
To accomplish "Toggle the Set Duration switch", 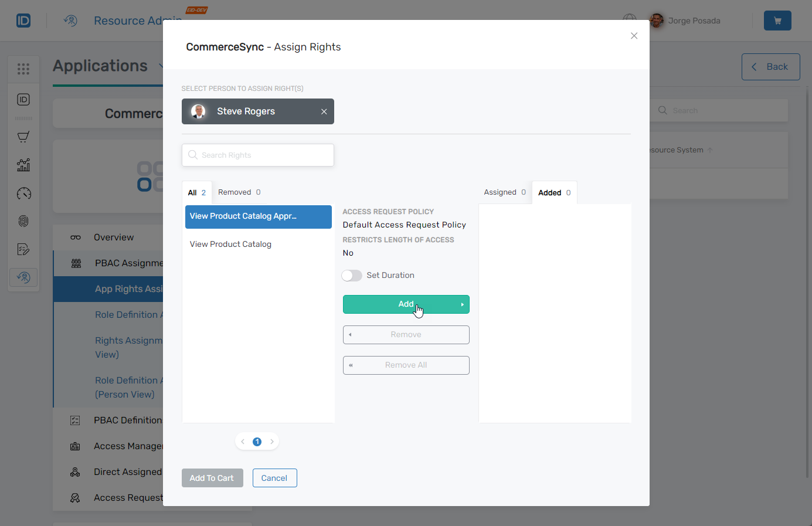I will (x=352, y=276).
